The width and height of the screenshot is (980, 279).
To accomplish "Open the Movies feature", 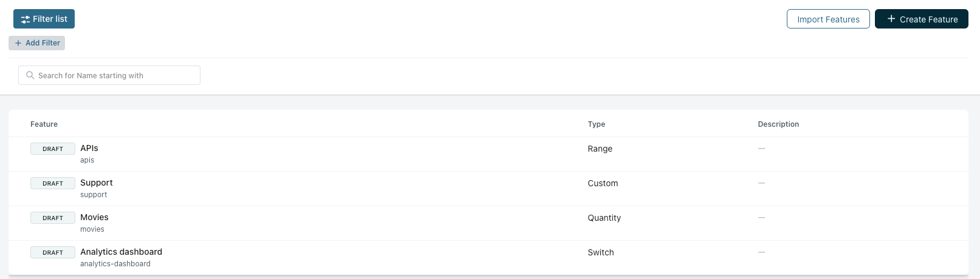I will 94,217.
